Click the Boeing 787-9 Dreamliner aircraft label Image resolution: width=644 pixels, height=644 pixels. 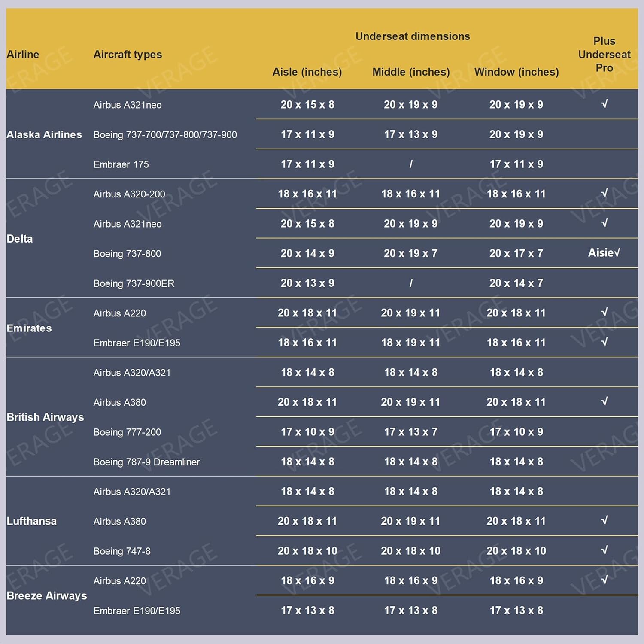click(146, 462)
